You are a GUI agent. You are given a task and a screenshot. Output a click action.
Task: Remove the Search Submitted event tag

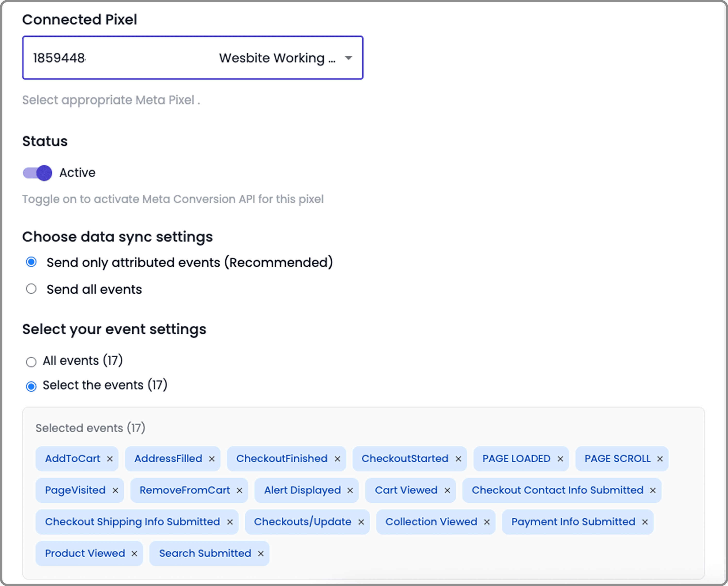coord(261,554)
